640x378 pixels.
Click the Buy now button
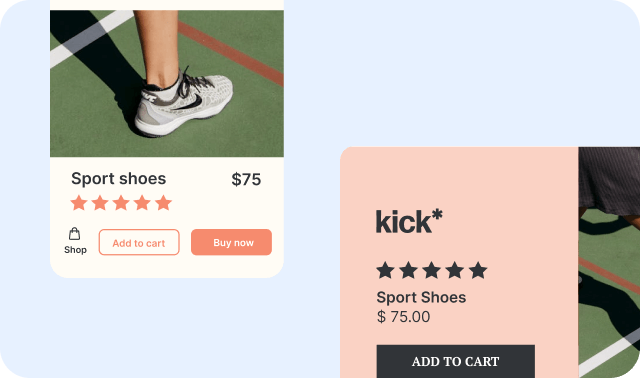click(x=231, y=242)
